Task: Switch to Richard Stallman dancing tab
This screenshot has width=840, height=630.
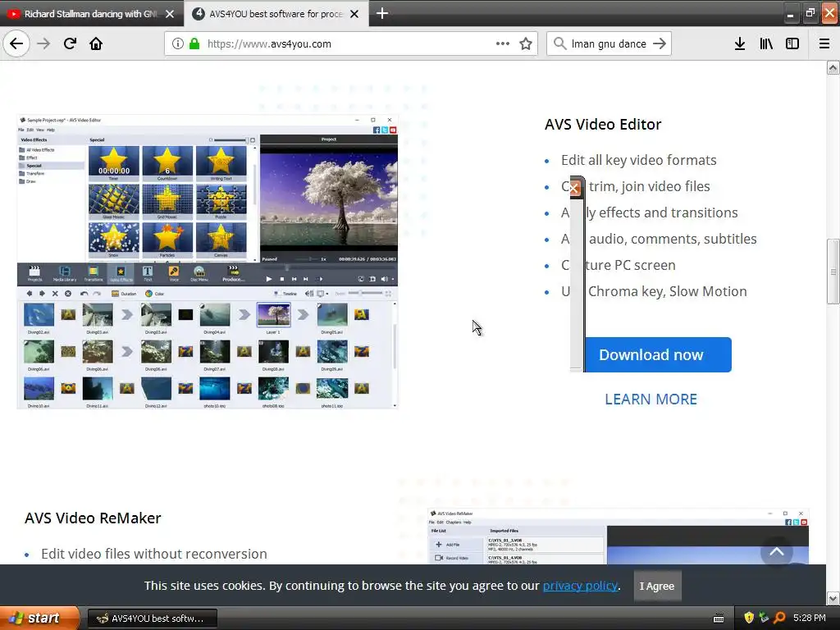Action: pyautogui.click(x=92, y=14)
